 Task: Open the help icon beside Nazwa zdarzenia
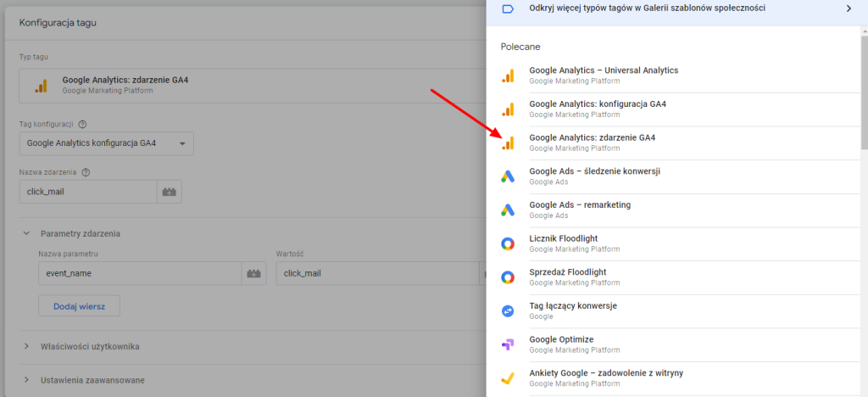(86, 172)
